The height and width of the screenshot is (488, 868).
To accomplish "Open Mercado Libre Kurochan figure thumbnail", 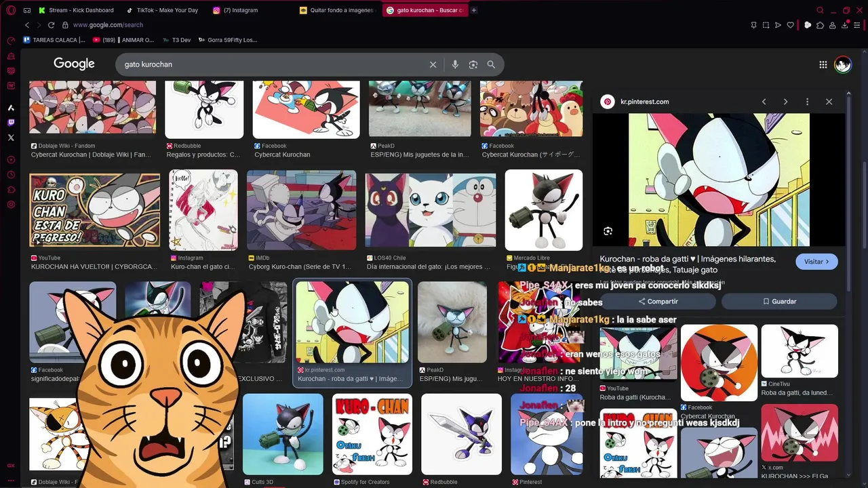I will coord(543,210).
